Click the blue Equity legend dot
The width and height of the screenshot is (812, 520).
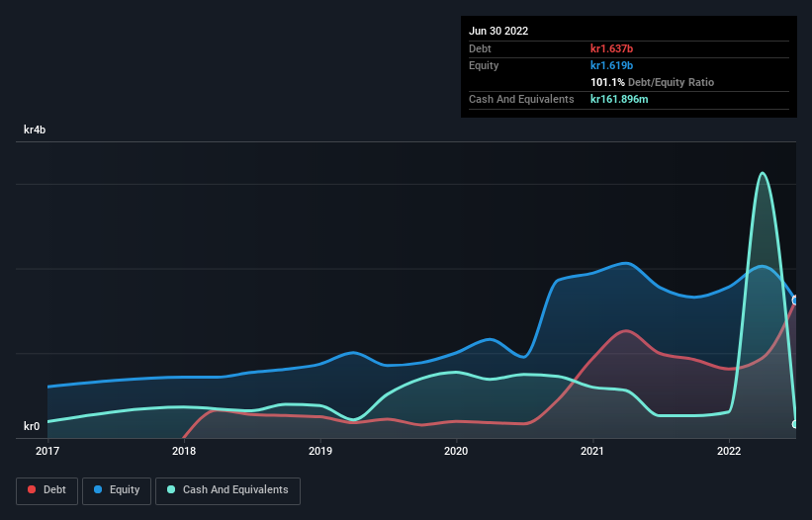pos(97,489)
